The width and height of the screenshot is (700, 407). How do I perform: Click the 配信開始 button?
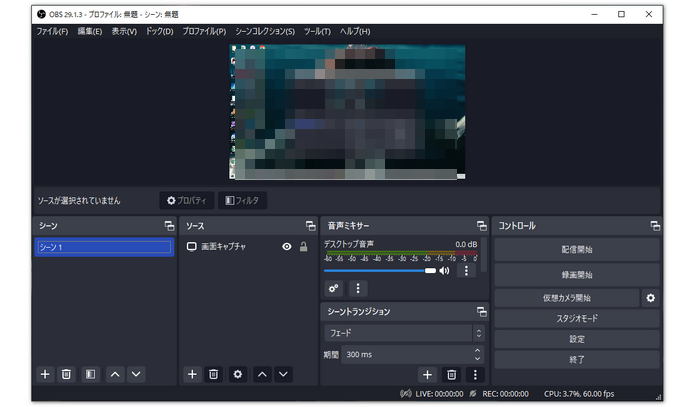[575, 250]
